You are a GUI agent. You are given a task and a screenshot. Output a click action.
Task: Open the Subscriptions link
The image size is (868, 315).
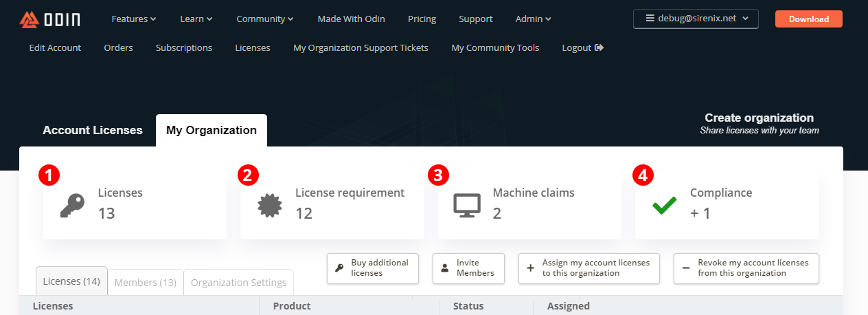(184, 47)
